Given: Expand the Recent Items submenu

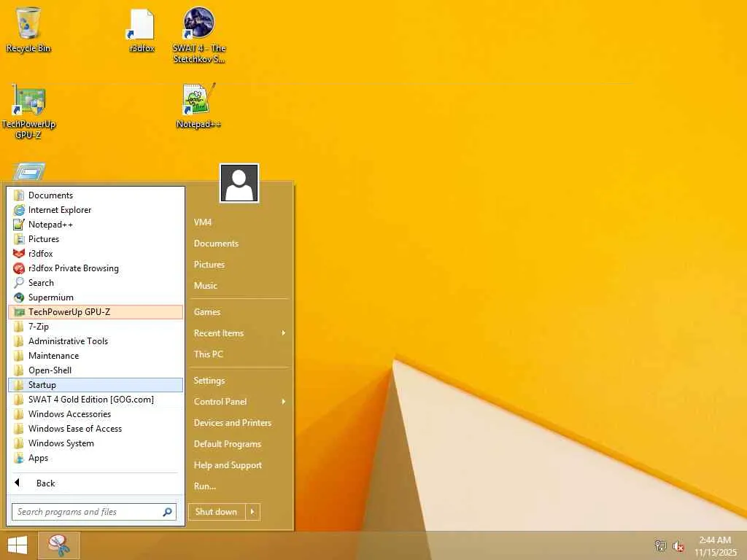Looking at the screenshot, I should (x=239, y=333).
